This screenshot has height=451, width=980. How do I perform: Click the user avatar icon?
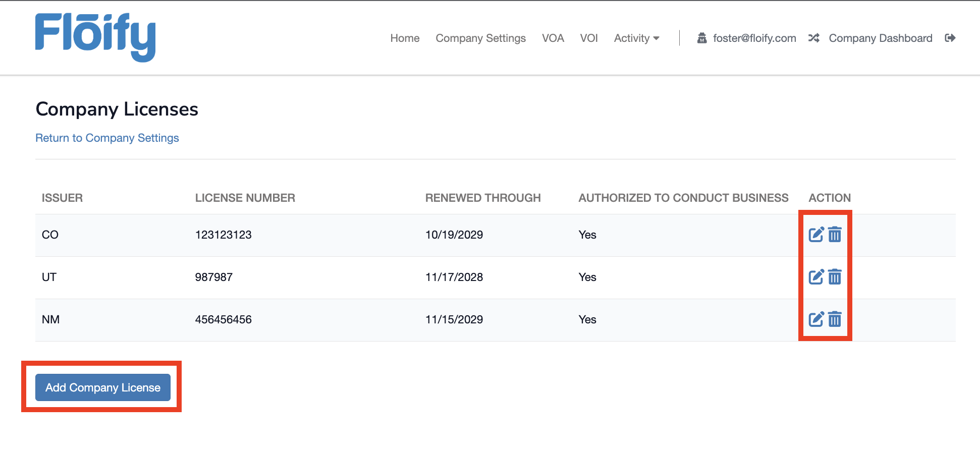point(702,38)
